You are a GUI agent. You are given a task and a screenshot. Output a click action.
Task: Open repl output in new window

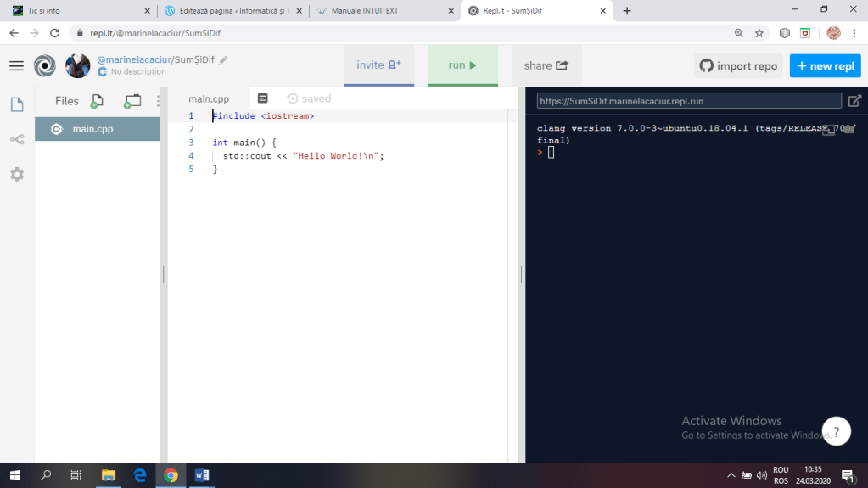pyautogui.click(x=854, y=101)
